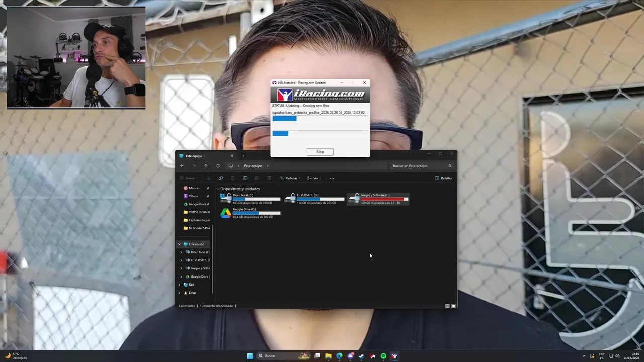Open the Nuevo dropdown

[x=190, y=178]
